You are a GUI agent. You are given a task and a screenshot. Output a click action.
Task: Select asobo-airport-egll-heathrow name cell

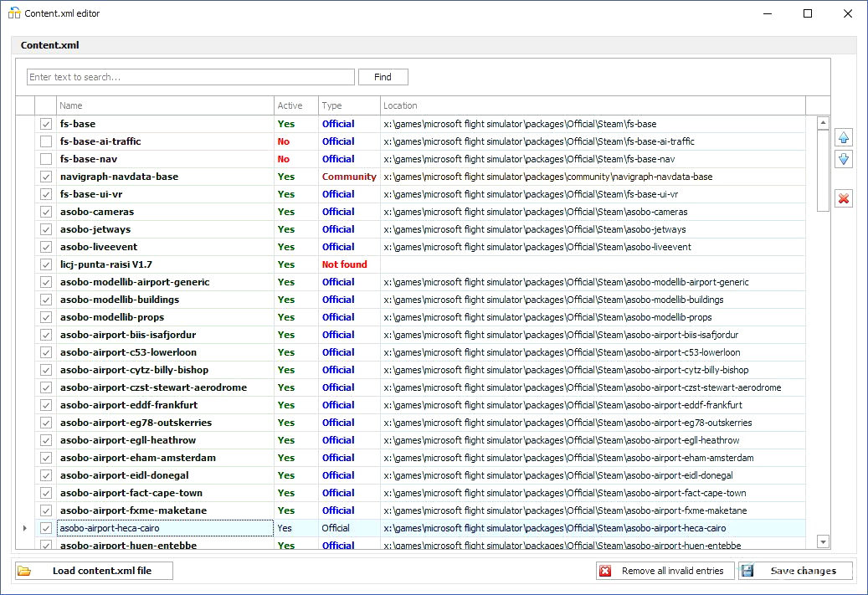tap(165, 440)
